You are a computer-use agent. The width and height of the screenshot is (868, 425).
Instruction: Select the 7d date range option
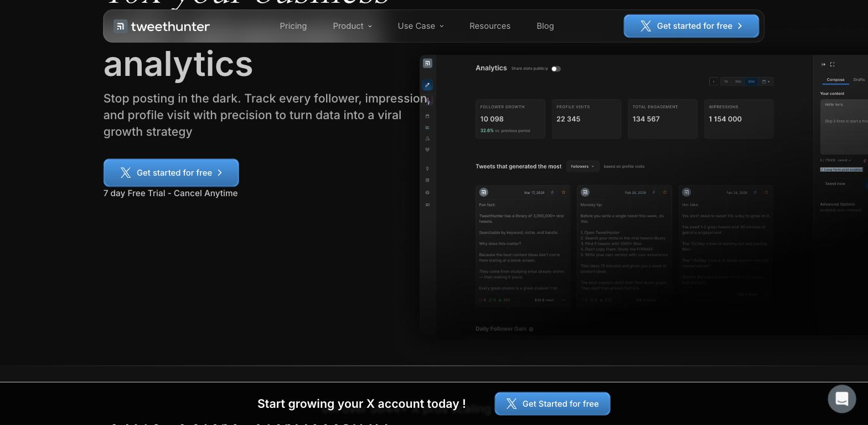(726, 81)
